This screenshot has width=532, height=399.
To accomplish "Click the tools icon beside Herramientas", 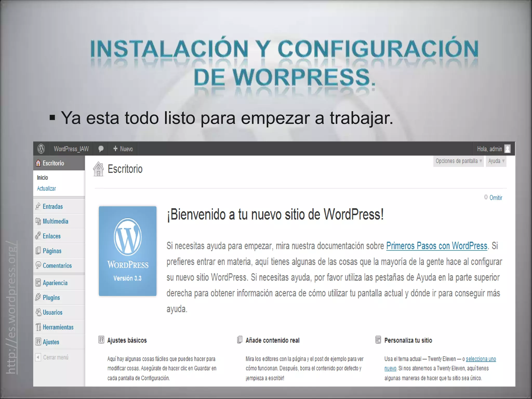I will (38, 327).
